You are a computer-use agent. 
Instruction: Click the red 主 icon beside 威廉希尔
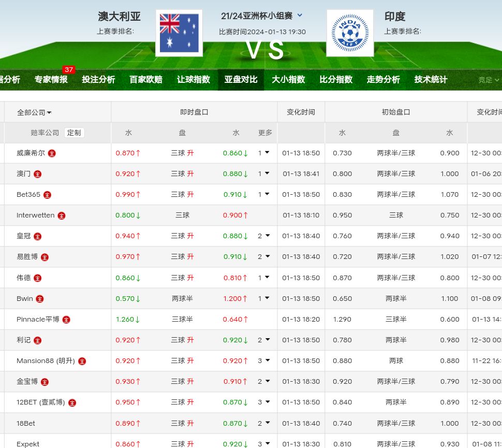(x=52, y=153)
